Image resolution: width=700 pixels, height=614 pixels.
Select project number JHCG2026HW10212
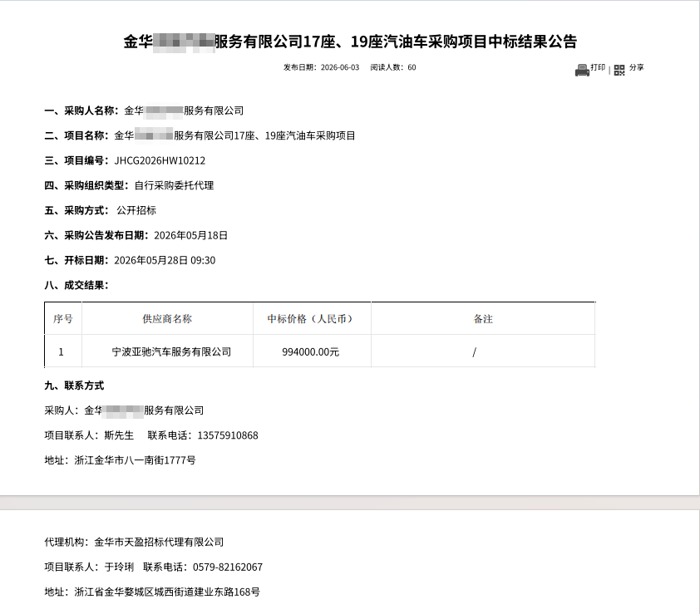(160, 160)
